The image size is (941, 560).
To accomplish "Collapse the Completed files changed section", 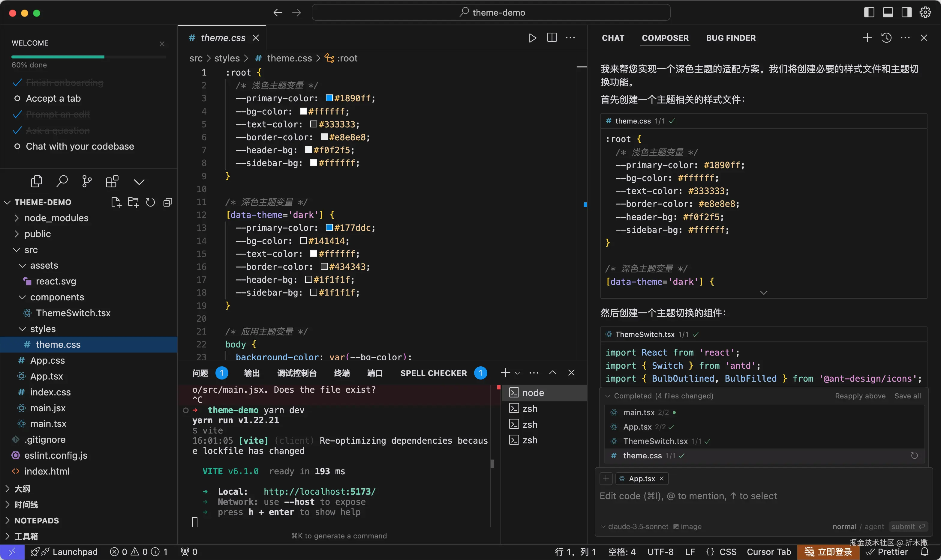I will (608, 396).
